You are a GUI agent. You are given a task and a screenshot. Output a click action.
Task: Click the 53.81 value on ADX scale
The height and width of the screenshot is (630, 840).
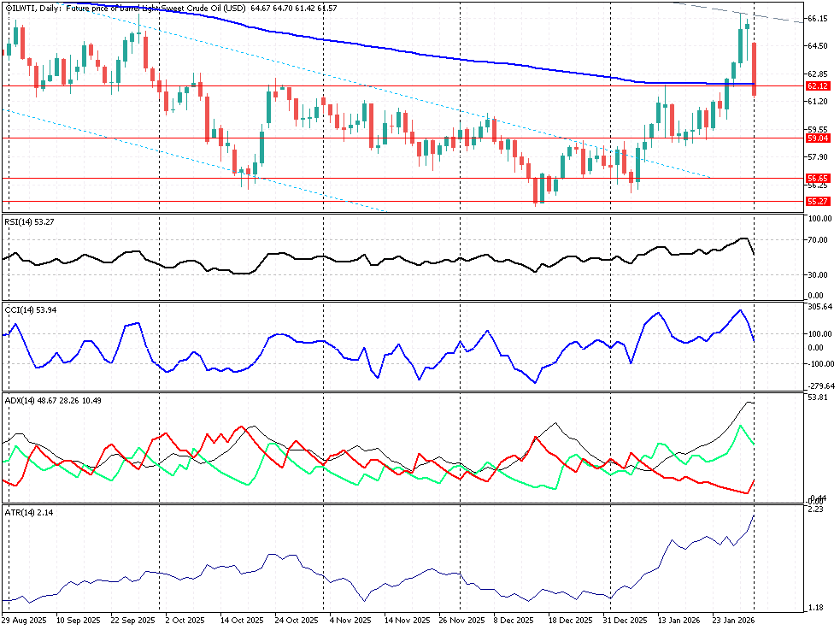click(818, 397)
